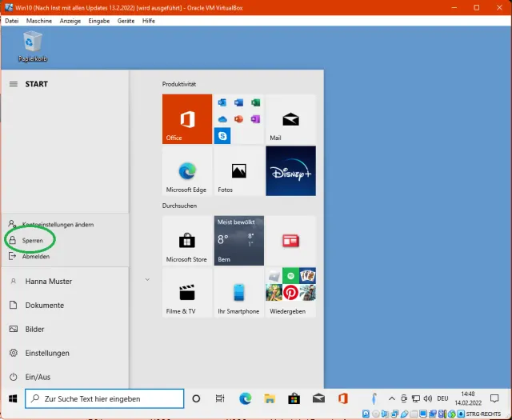Open the Maschine menu in VirtualBox
Image resolution: width=512 pixels, height=420 pixels.
(38, 21)
